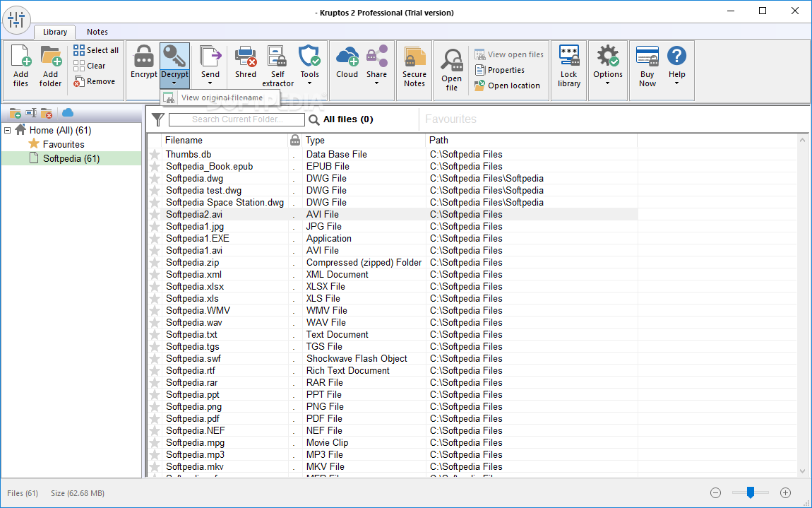Click the Decrypt key icon
Viewport: 812px width, 508px height.
click(174, 56)
